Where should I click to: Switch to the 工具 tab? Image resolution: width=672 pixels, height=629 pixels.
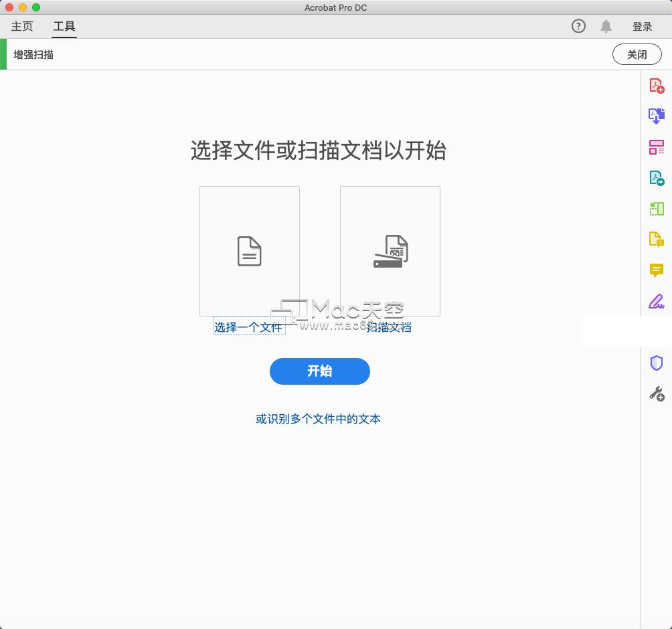pos(64,26)
